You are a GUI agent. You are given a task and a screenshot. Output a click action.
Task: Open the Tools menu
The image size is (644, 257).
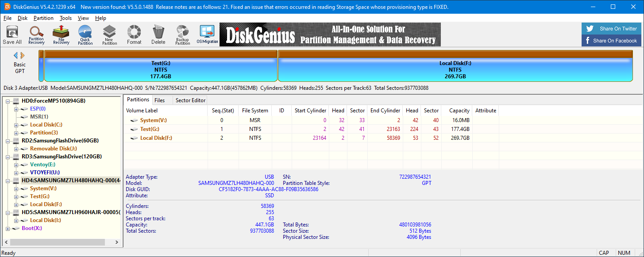click(x=66, y=18)
